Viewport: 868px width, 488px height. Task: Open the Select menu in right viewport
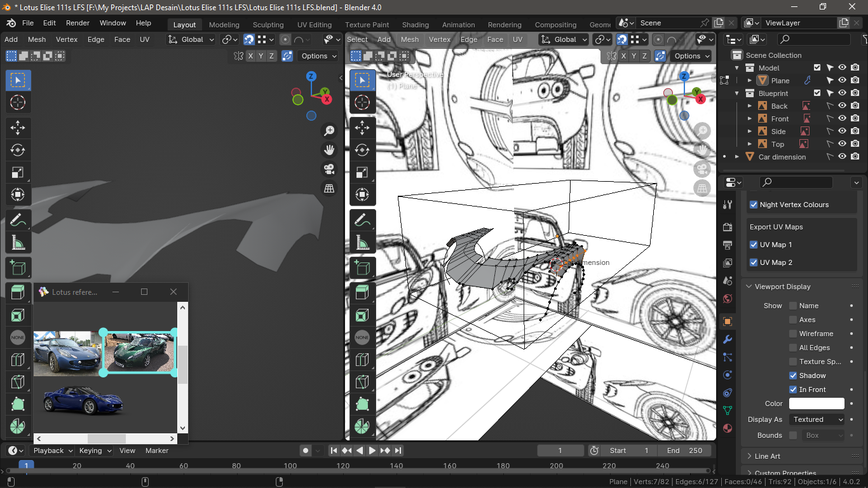click(357, 39)
